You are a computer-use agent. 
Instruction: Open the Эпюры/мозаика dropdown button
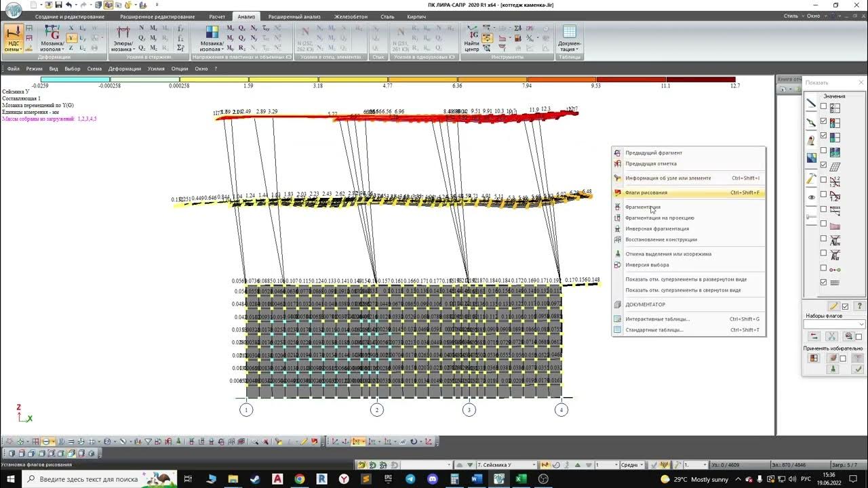(x=123, y=39)
